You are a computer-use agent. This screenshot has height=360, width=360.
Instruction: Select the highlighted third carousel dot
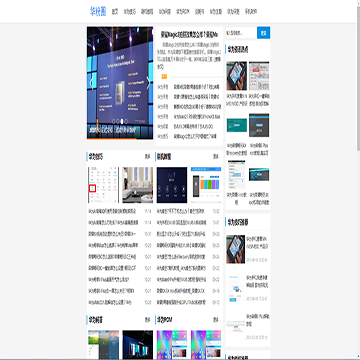tap(122, 121)
